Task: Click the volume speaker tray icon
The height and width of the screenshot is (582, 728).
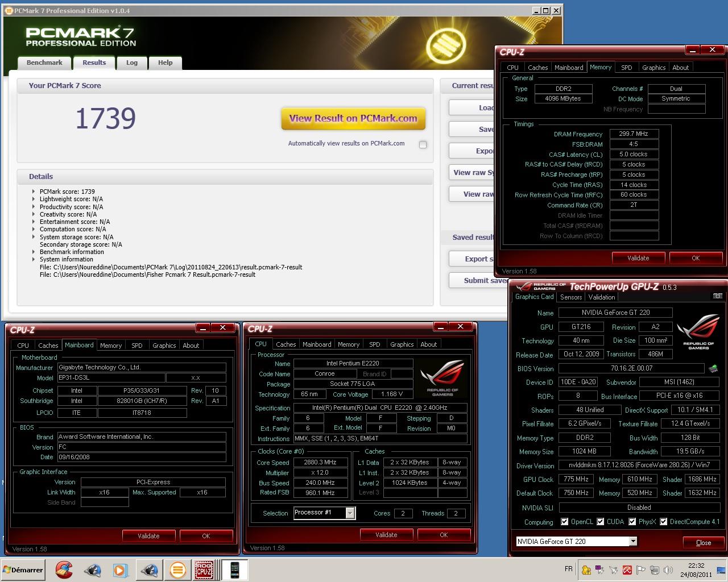Action: (x=668, y=570)
